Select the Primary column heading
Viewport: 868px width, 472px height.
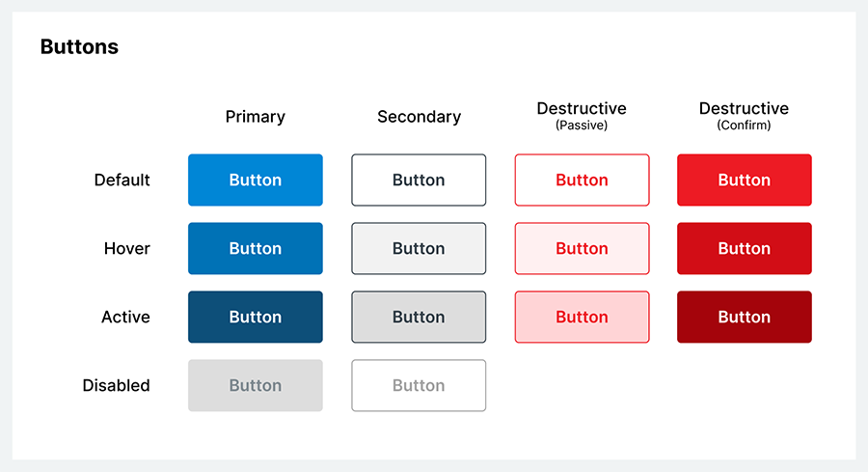[x=256, y=117]
